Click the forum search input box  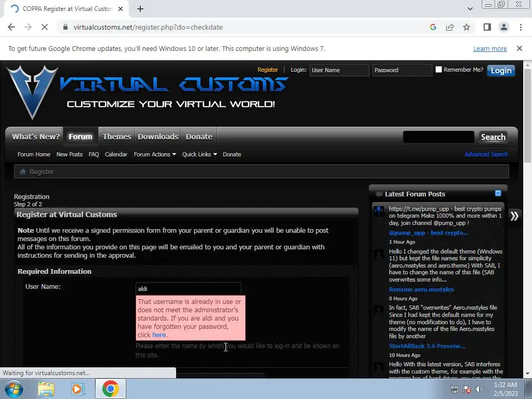pyautogui.click(x=438, y=137)
